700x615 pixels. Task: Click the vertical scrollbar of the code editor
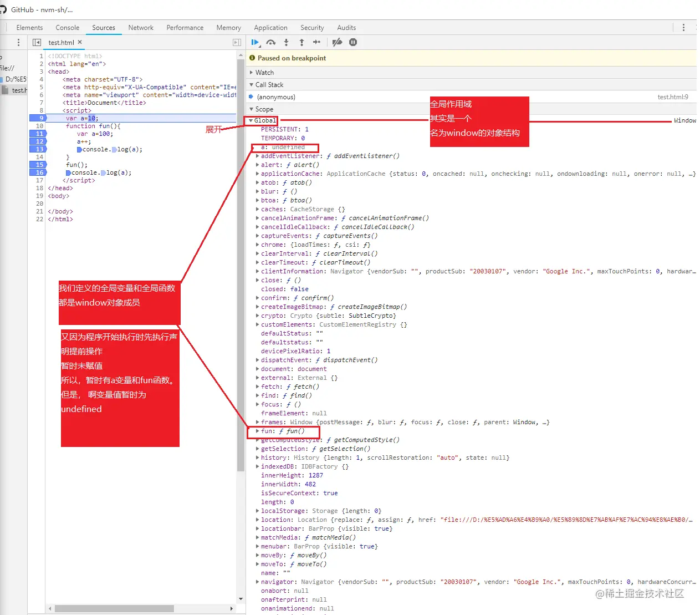[x=241, y=266]
